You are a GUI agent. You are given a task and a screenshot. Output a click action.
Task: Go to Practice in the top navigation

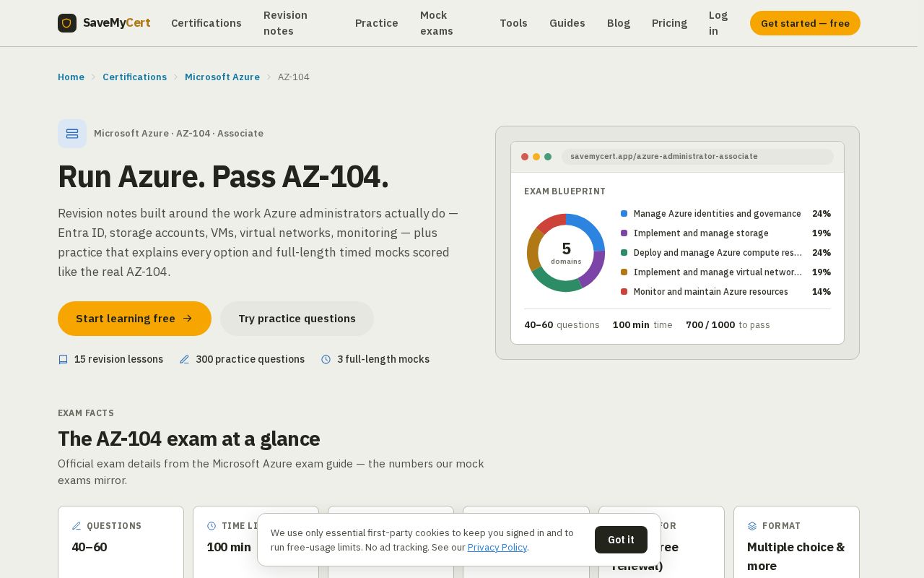(377, 23)
